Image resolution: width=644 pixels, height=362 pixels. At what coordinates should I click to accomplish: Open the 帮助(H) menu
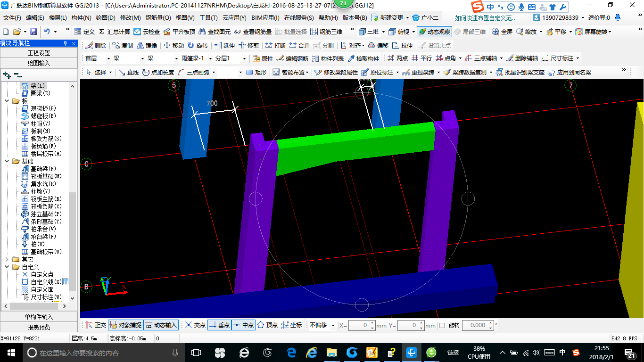coord(328,18)
